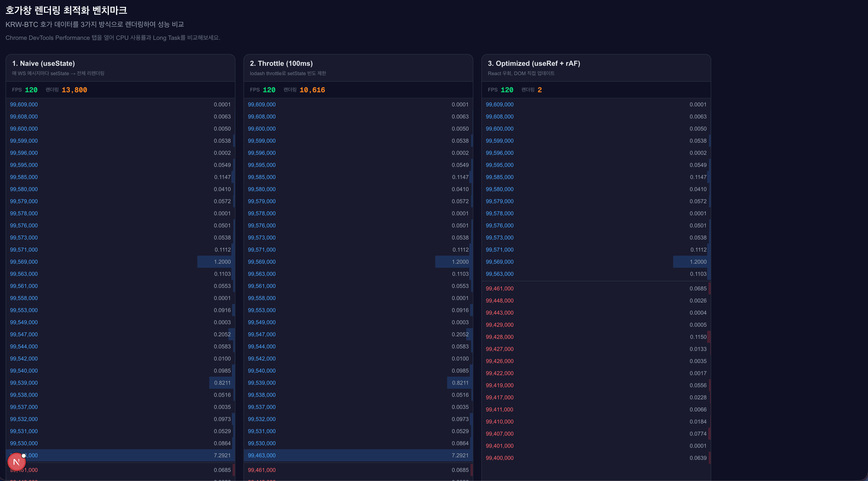Open the Next.js dev tools badge

tap(16, 462)
